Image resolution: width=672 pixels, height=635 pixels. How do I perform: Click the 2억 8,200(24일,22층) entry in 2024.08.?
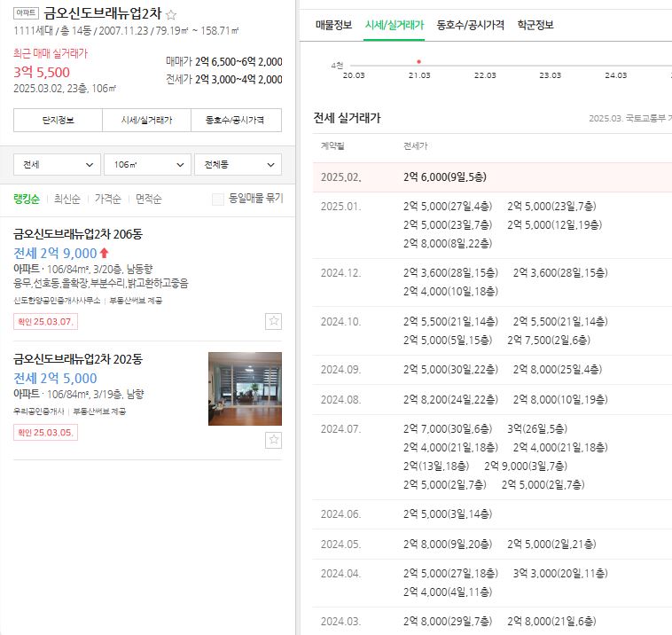(450, 400)
